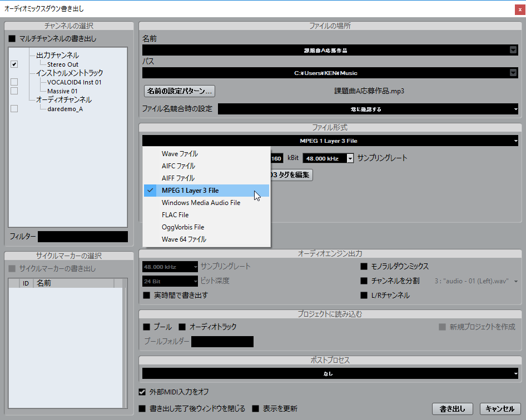
Task: Uncheck 外部MIDI入力をオフ
Action: [x=142, y=392]
